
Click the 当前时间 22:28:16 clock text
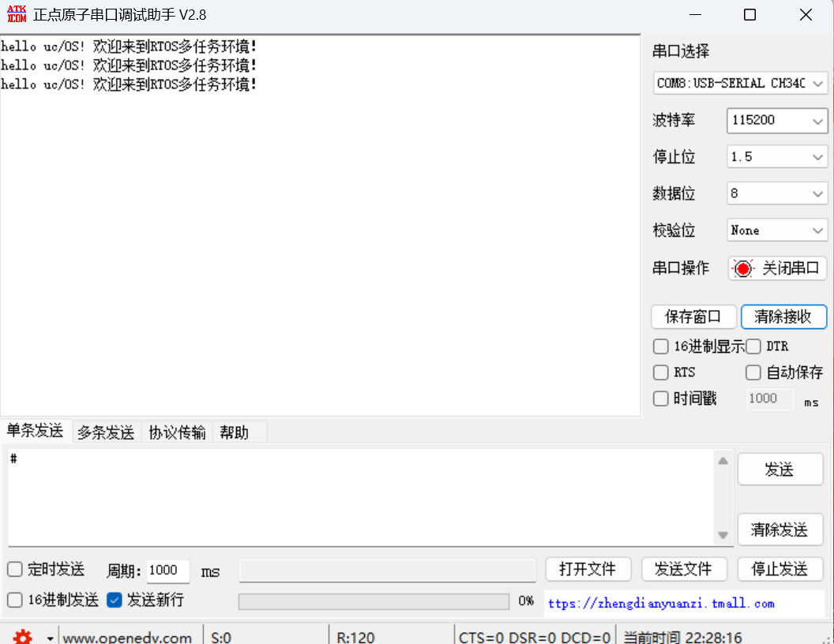click(683, 638)
